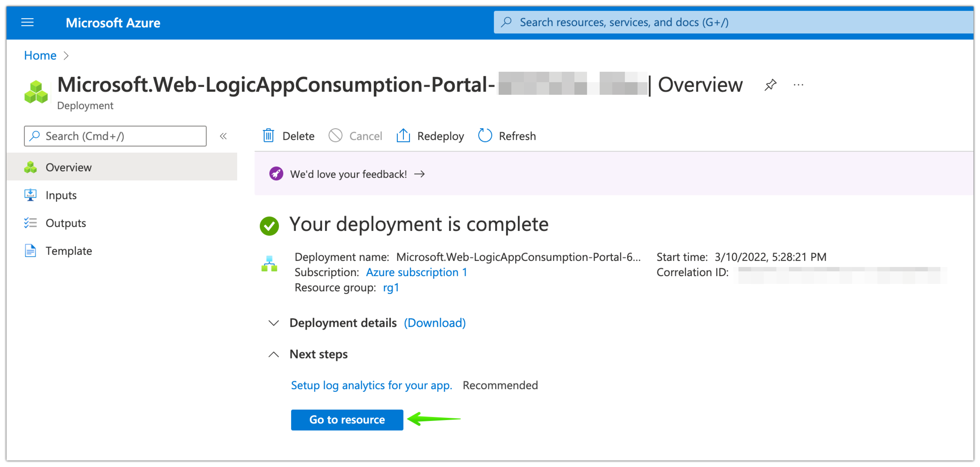Open the Azure portal hamburger menu
Viewport: 980px width, 467px height.
click(27, 23)
